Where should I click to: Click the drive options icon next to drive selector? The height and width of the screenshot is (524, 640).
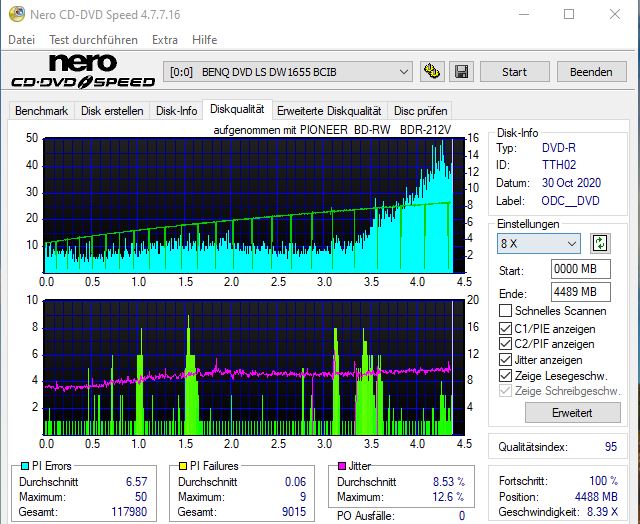coord(432,72)
